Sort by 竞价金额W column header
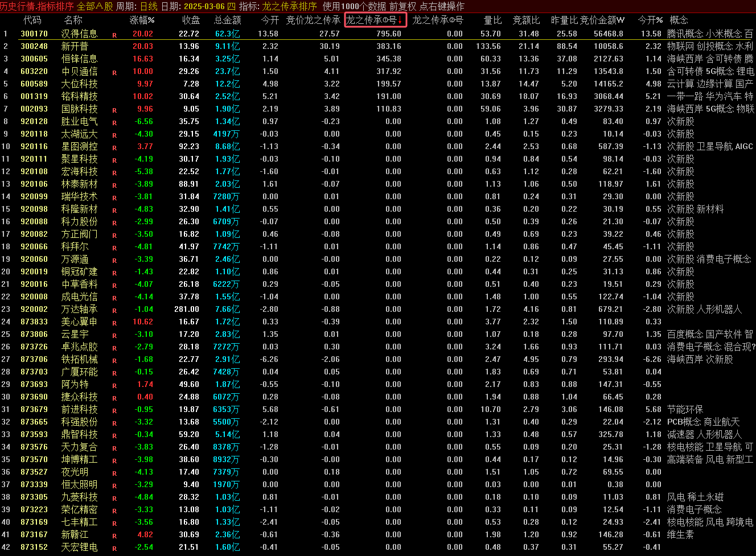Viewport: 756px width, 556px height. point(602,20)
